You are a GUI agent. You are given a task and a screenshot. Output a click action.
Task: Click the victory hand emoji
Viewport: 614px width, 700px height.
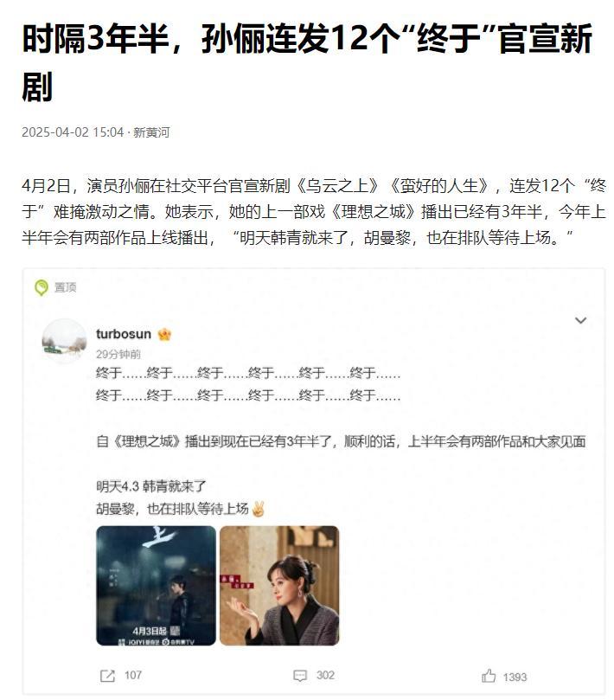(x=258, y=509)
